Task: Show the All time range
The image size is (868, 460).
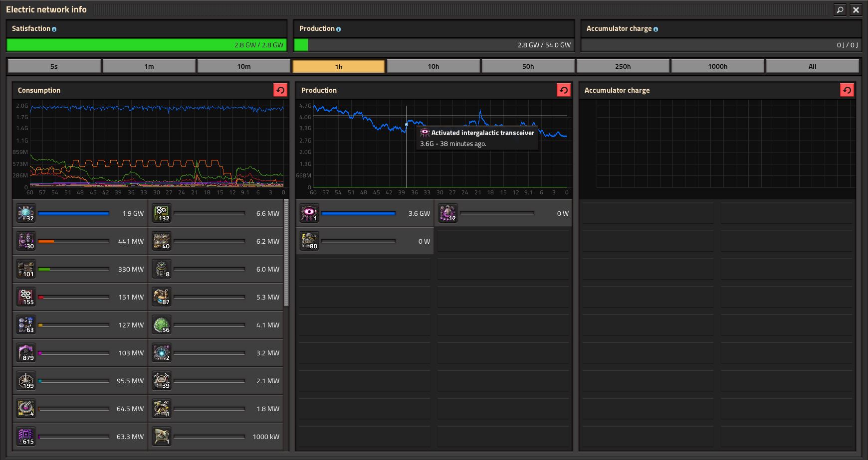Action: click(x=812, y=66)
